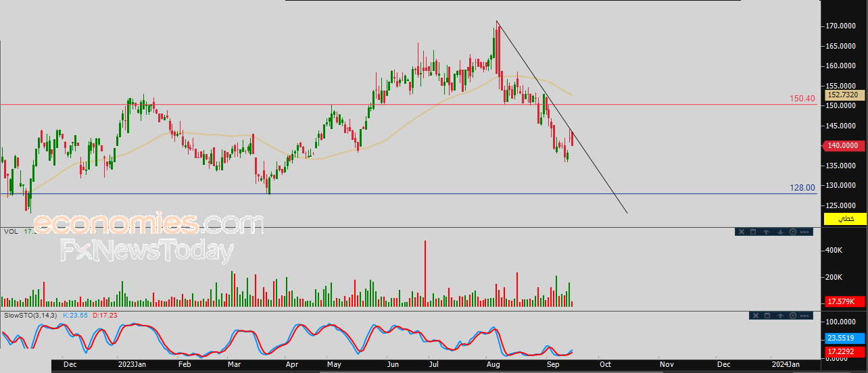Maximize the SlowSTO indicator panel
The width and height of the screenshot is (868, 373).
pos(768,316)
